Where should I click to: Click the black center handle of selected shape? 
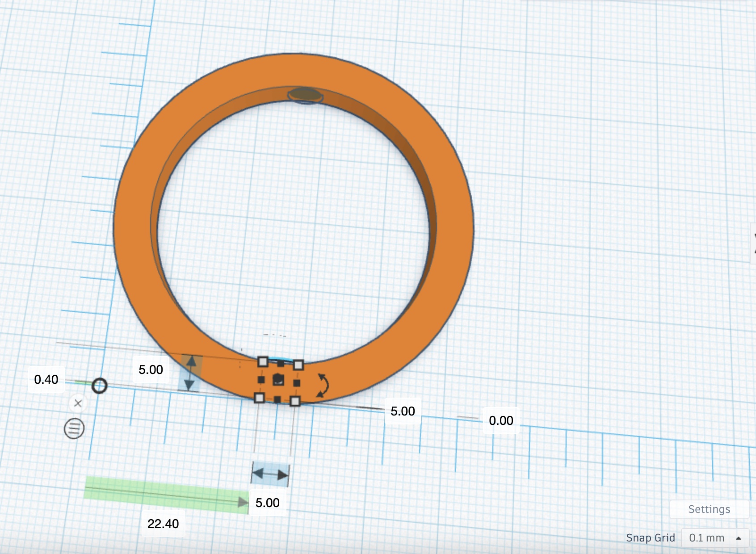[278, 380]
